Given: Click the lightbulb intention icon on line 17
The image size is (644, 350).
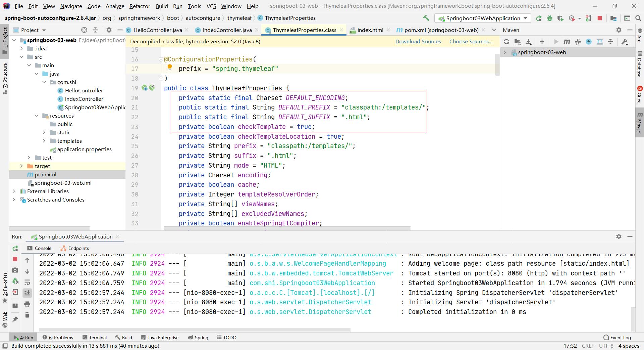Looking at the screenshot, I should [x=170, y=68].
